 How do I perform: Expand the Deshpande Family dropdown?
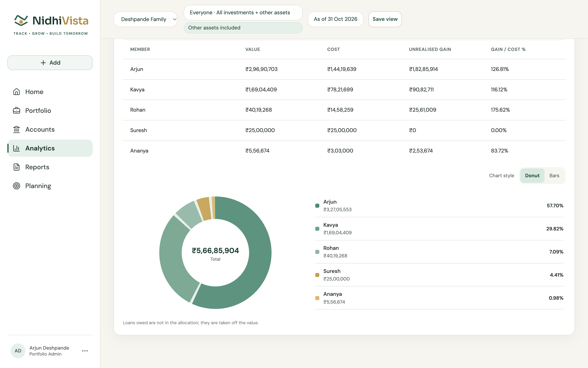(x=146, y=19)
